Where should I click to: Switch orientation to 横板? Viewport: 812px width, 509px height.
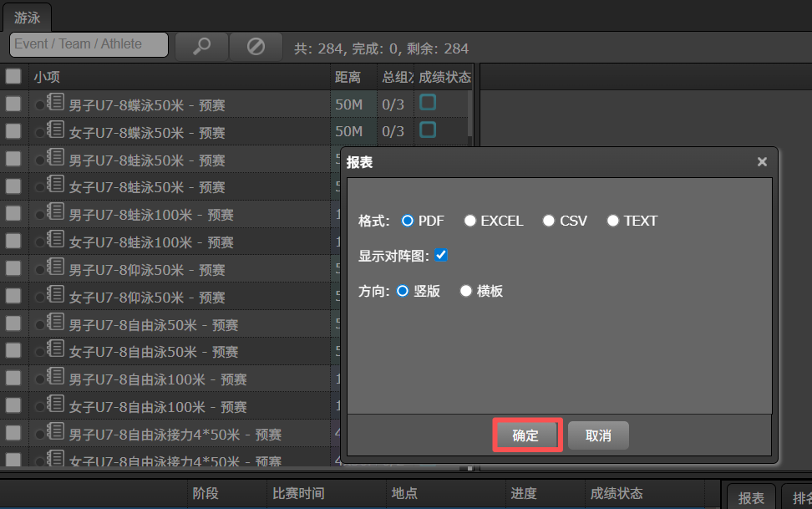pyautogui.click(x=466, y=291)
